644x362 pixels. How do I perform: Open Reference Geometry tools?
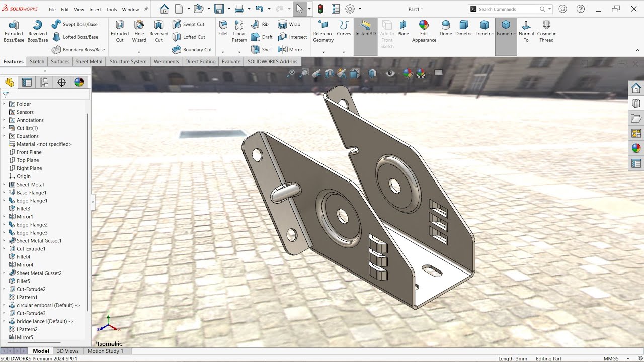tap(323, 31)
